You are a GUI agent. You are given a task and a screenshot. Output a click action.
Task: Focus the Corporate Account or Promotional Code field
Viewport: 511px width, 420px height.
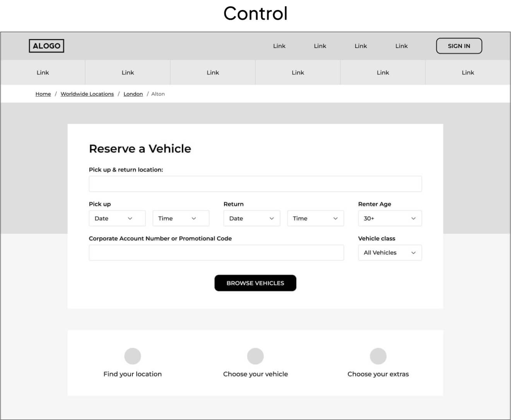click(216, 253)
